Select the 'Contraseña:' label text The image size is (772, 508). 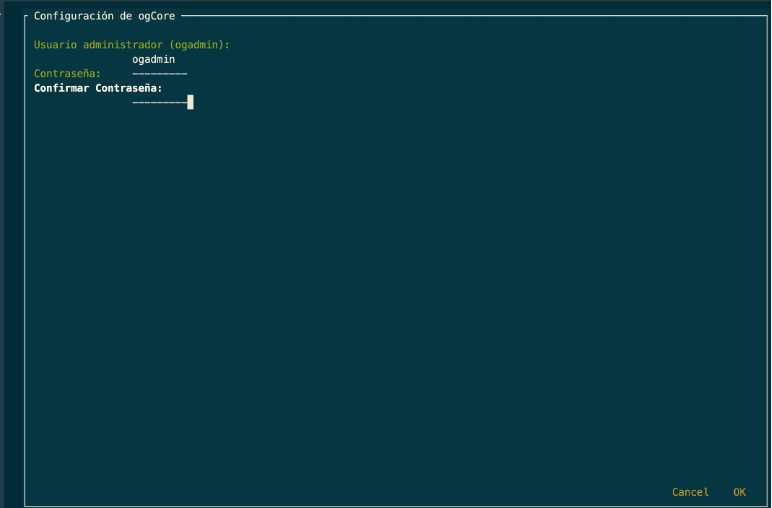67,74
